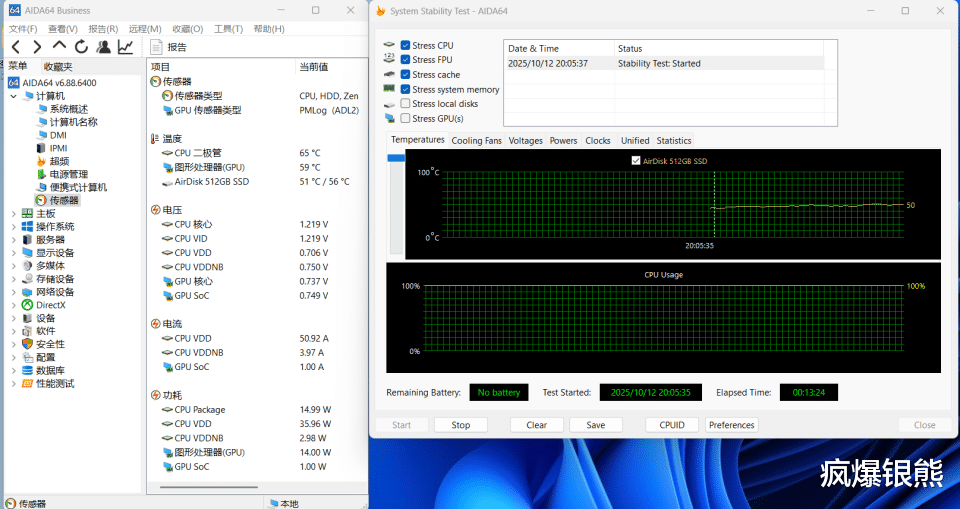Image resolution: width=960 pixels, height=509 pixels.
Task: Click the horizontal scrollbar below sensor list
Action: [209, 488]
